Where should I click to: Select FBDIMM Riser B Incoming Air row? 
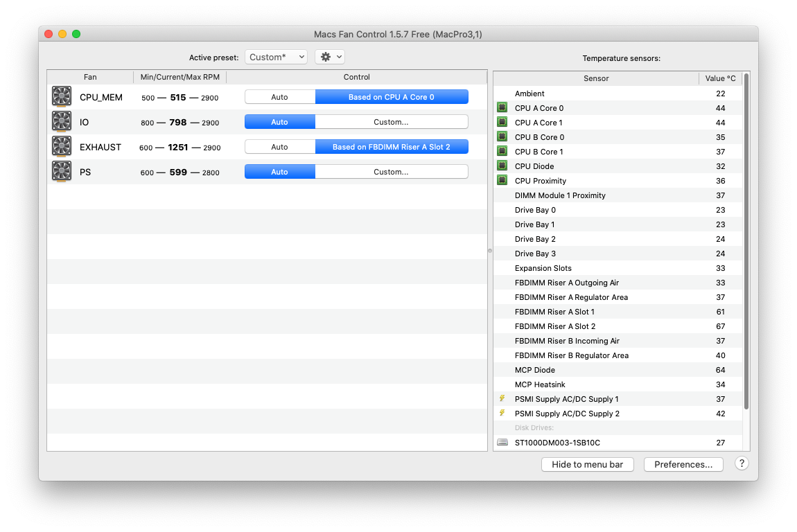[x=618, y=341]
